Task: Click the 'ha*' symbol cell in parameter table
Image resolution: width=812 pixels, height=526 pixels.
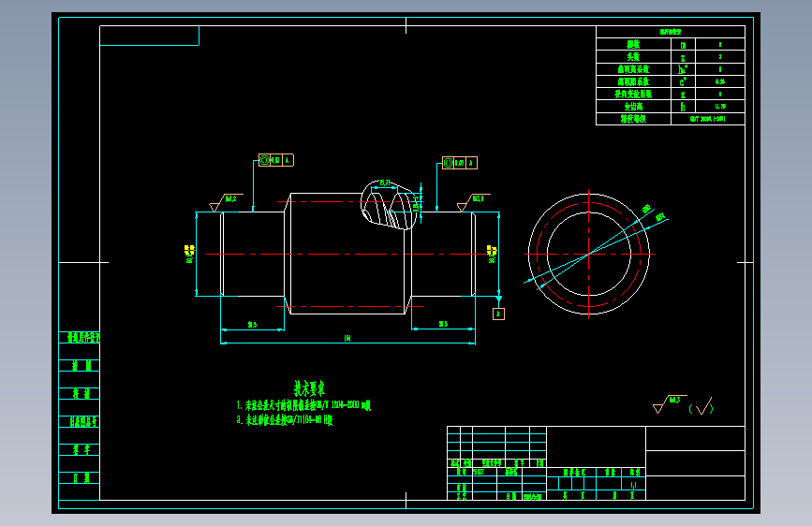Action: (x=683, y=69)
